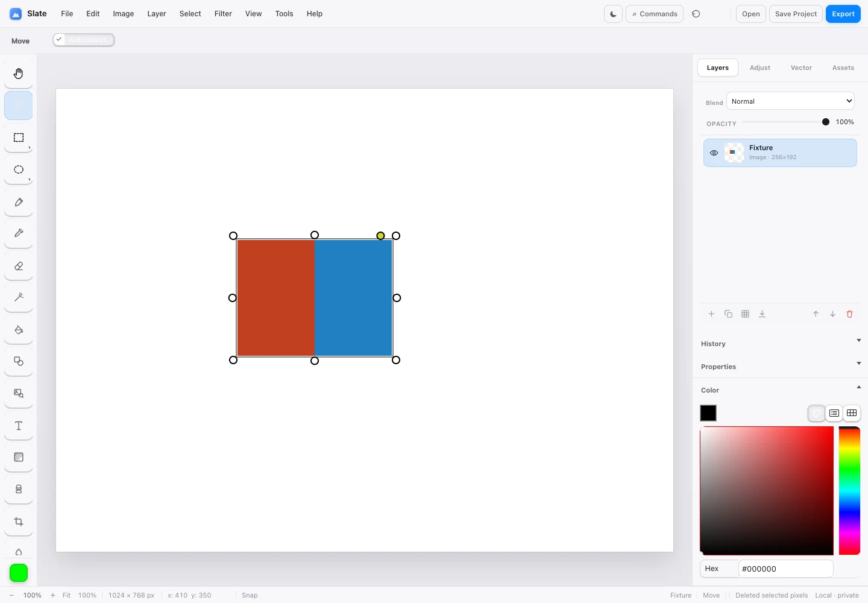Switch to the Adjust tab
868x603 pixels.
point(760,68)
